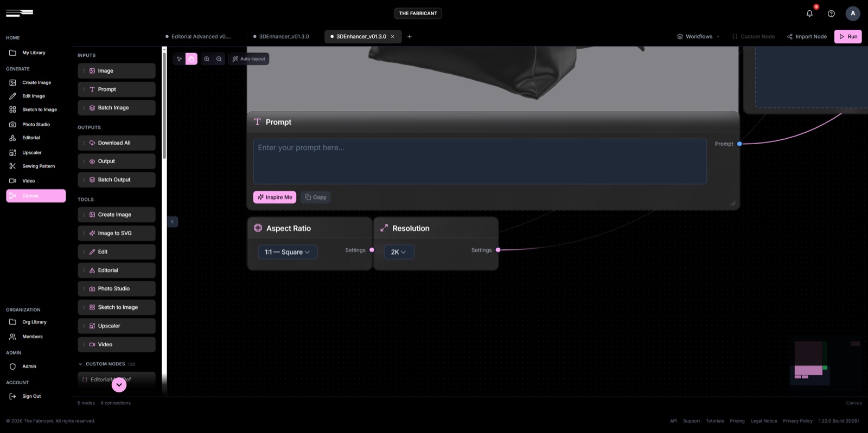Add Create Image tool node
This screenshot has height=433, width=868.
117,215
